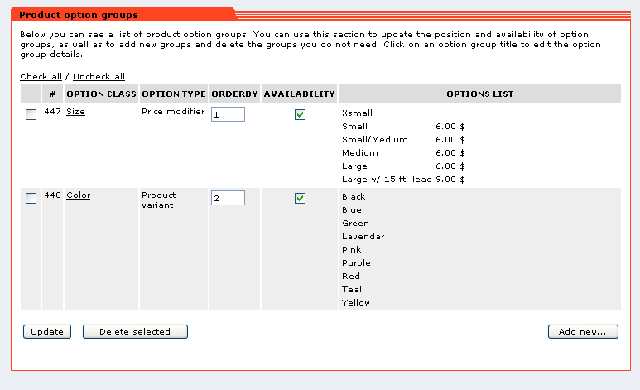Toggle availability checkbox for Color option
Viewport: 640px width, 390px height.
tap(300, 198)
